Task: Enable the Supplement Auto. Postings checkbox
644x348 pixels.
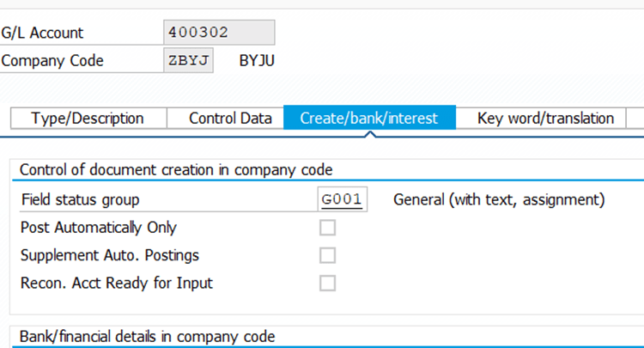Action: tap(327, 255)
